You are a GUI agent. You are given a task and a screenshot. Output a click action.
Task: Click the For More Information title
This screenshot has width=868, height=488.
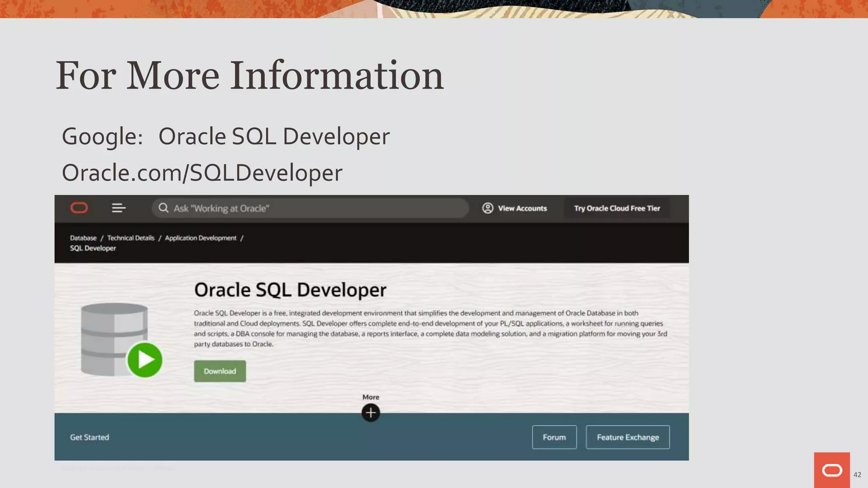[x=250, y=75]
